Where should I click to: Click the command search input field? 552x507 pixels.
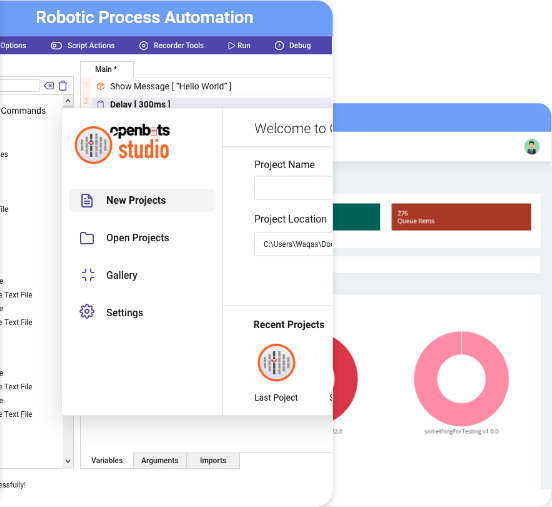pos(19,86)
